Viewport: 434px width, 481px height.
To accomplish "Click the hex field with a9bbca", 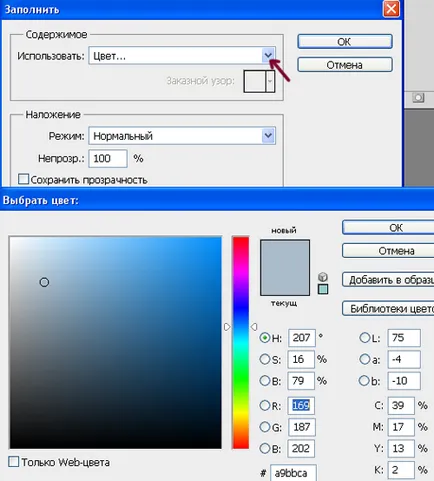I will (x=293, y=473).
